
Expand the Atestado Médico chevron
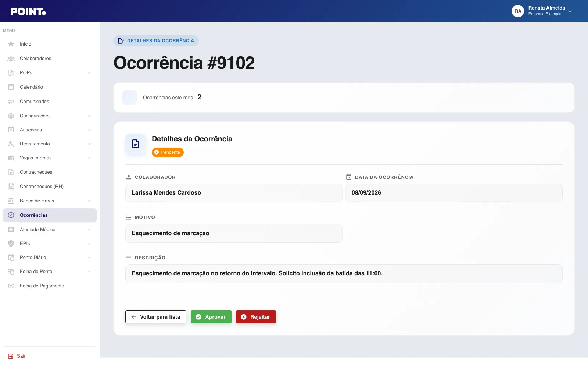pyautogui.click(x=89, y=230)
